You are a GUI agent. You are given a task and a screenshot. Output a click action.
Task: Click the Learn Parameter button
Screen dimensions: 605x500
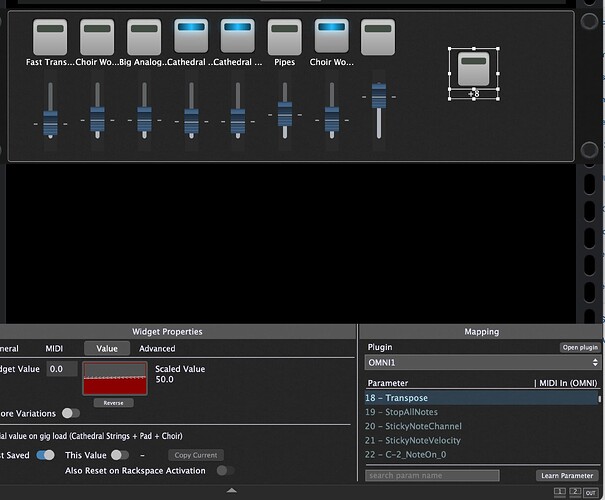[567, 475]
